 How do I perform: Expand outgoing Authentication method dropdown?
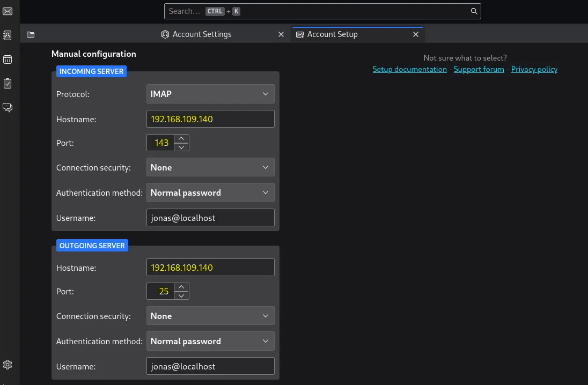click(x=210, y=341)
